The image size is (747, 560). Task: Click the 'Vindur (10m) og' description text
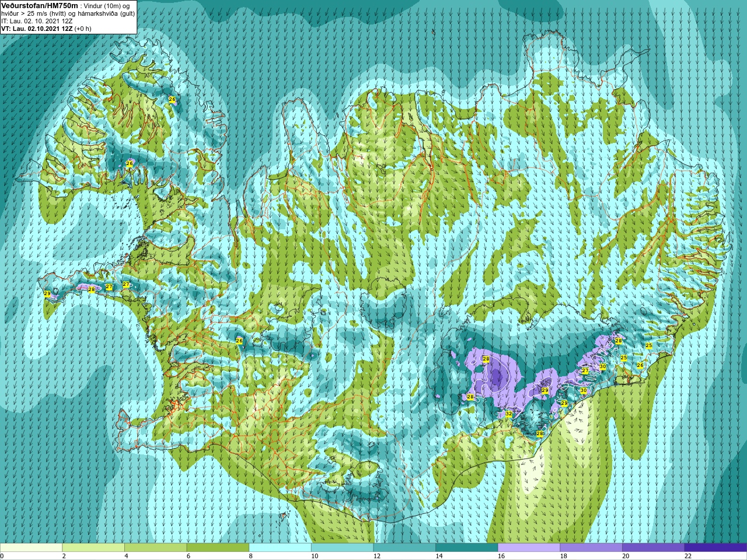click(x=107, y=6)
